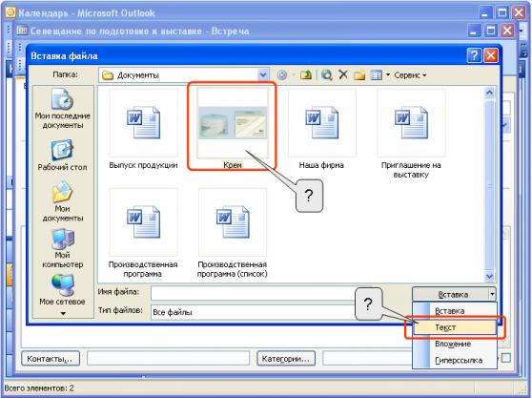Click the Views icon in toolbar
This screenshot has width=532, height=398.
376,75
